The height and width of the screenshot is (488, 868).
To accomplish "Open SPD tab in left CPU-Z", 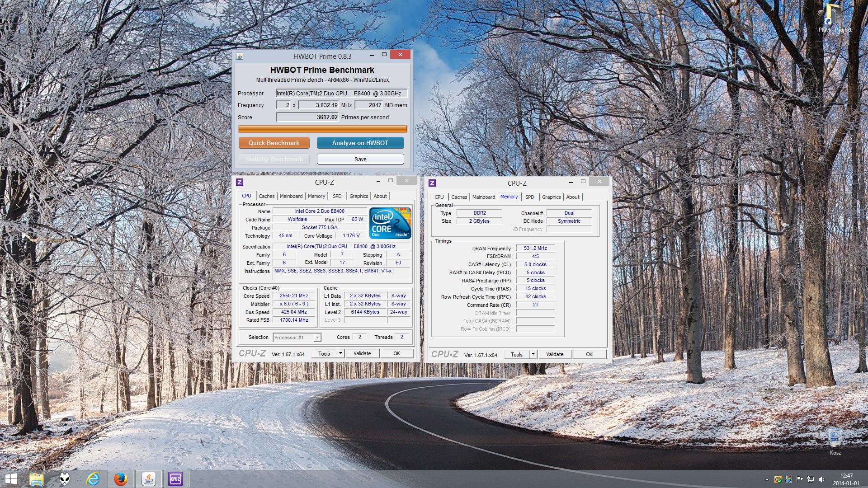I will (337, 196).
